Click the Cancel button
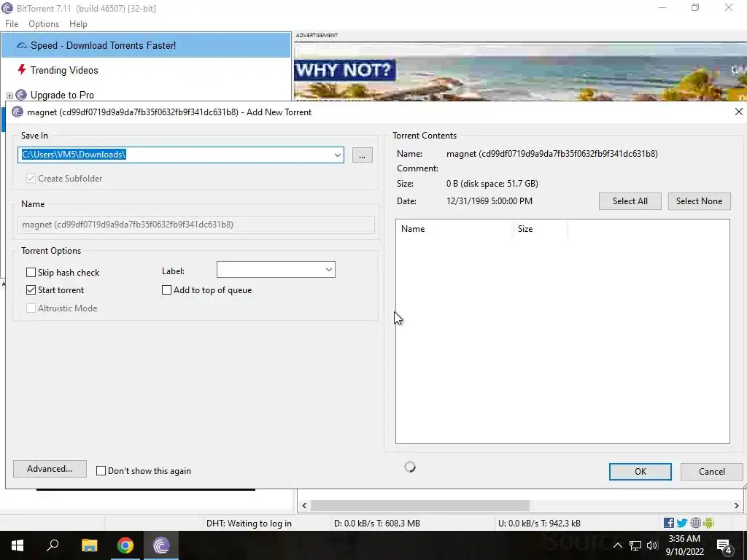This screenshot has width=747, height=560. tap(712, 472)
